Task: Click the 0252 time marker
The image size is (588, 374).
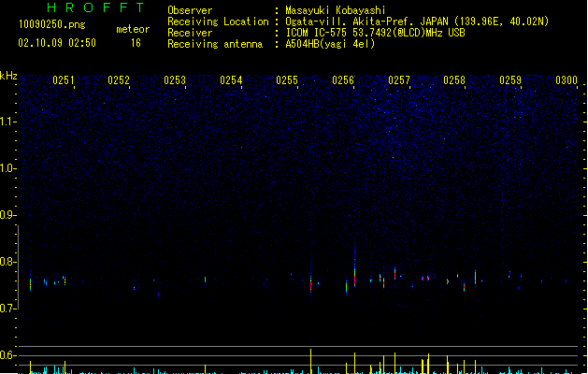Action: pos(119,80)
